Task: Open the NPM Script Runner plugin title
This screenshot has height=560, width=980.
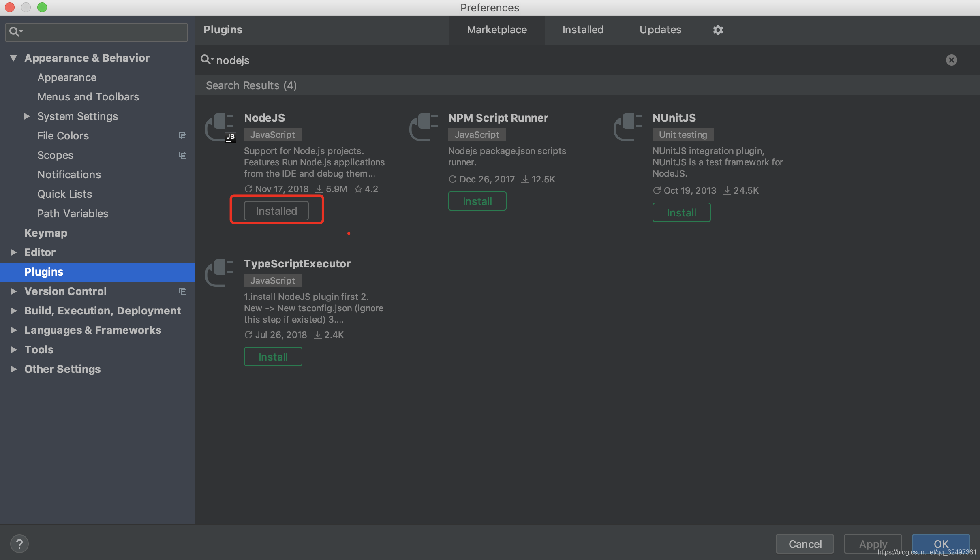Action: (x=498, y=118)
